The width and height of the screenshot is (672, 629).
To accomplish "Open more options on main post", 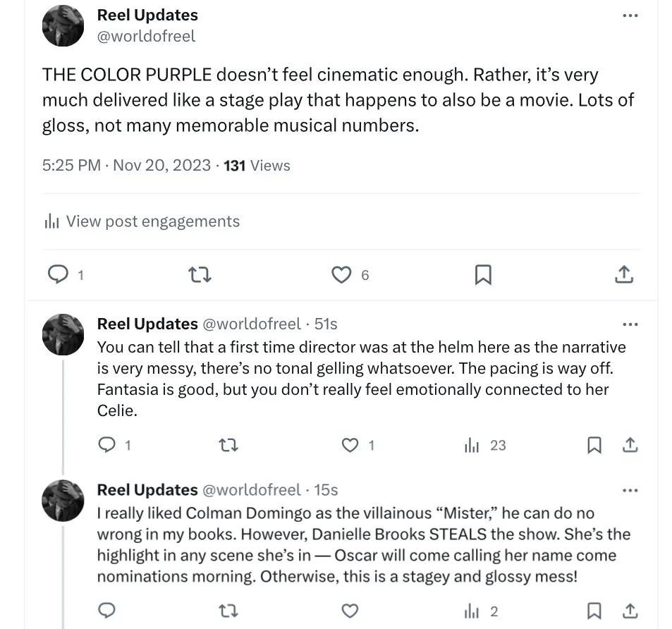I will [630, 16].
